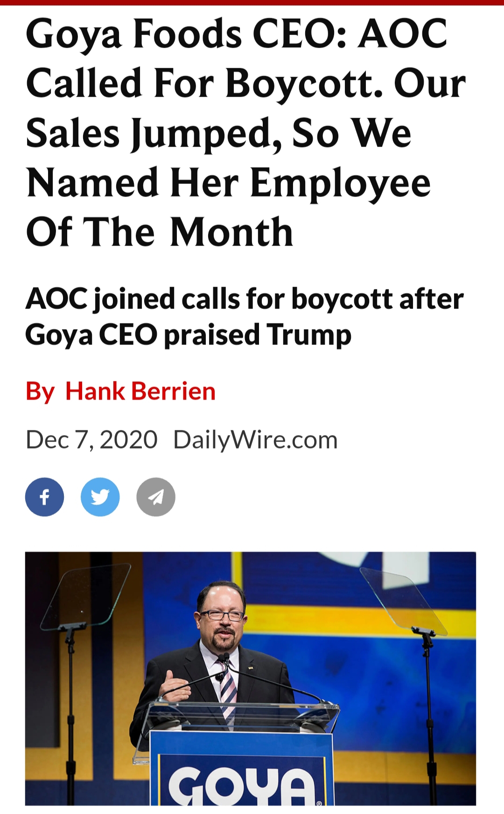Click the red bar at the top
The width and height of the screenshot is (504, 814).
click(252, 2)
